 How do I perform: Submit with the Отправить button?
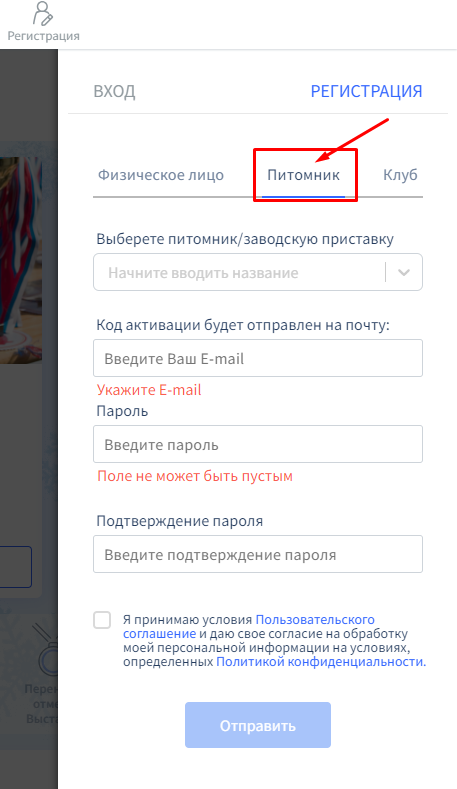click(258, 725)
